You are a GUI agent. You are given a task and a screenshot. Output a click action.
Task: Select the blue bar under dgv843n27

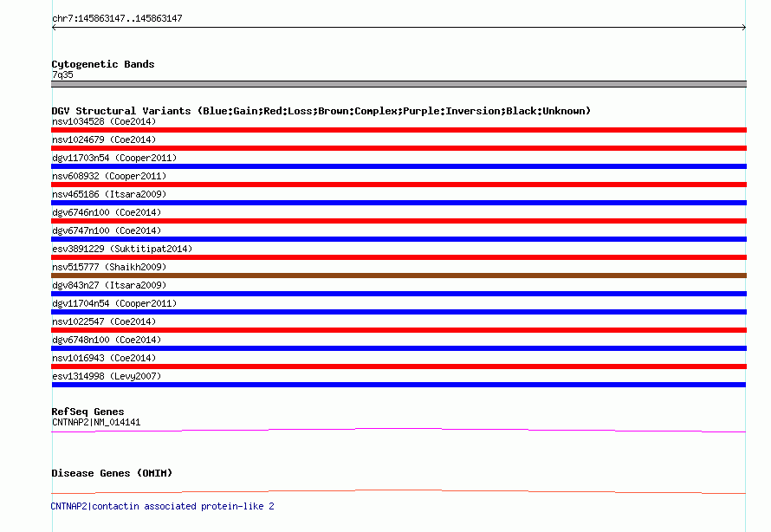pyautogui.click(x=398, y=294)
